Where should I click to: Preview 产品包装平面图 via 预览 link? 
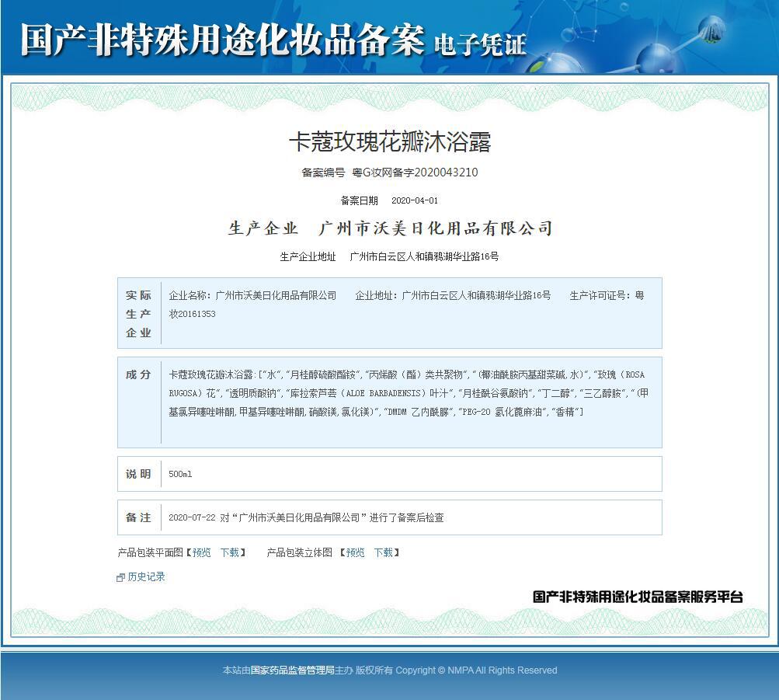pos(202,552)
